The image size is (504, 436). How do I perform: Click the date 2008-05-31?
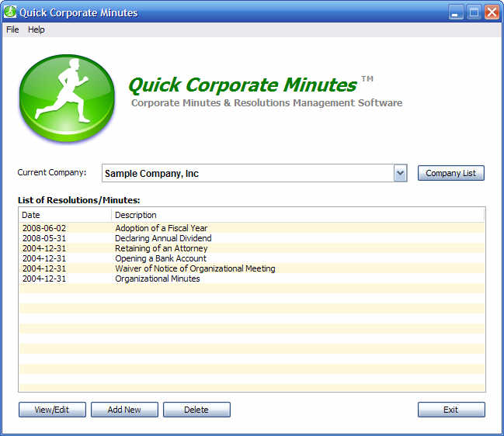point(44,238)
